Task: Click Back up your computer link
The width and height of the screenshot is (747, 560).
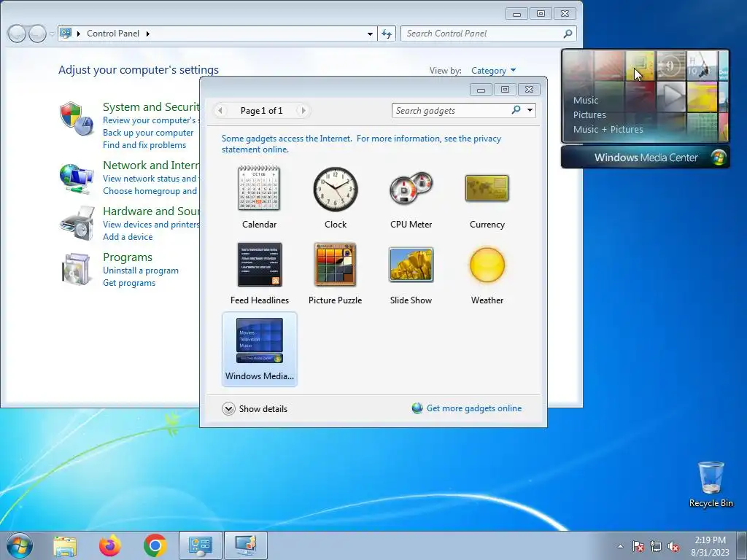Action: point(148,133)
